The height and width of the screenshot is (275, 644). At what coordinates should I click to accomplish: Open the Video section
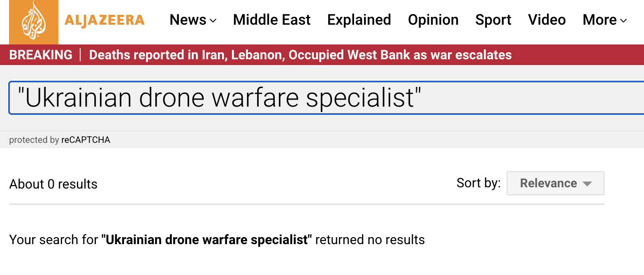pyautogui.click(x=547, y=20)
